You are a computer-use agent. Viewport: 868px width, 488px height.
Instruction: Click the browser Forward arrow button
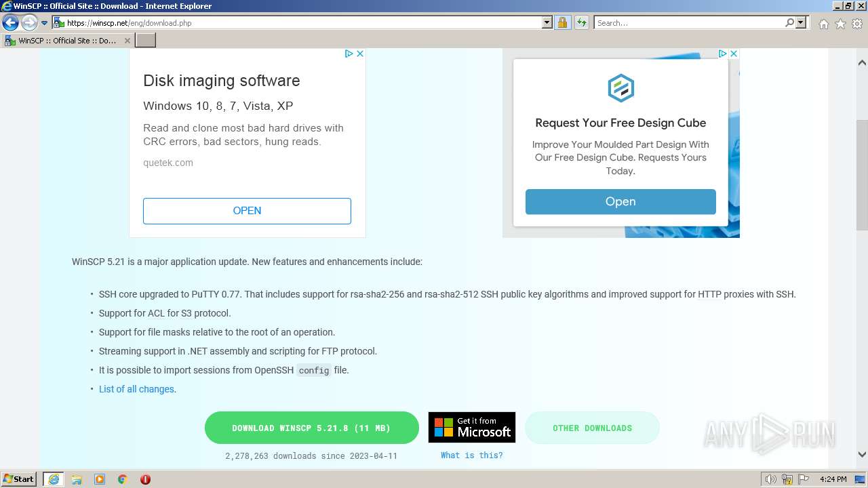[29, 23]
